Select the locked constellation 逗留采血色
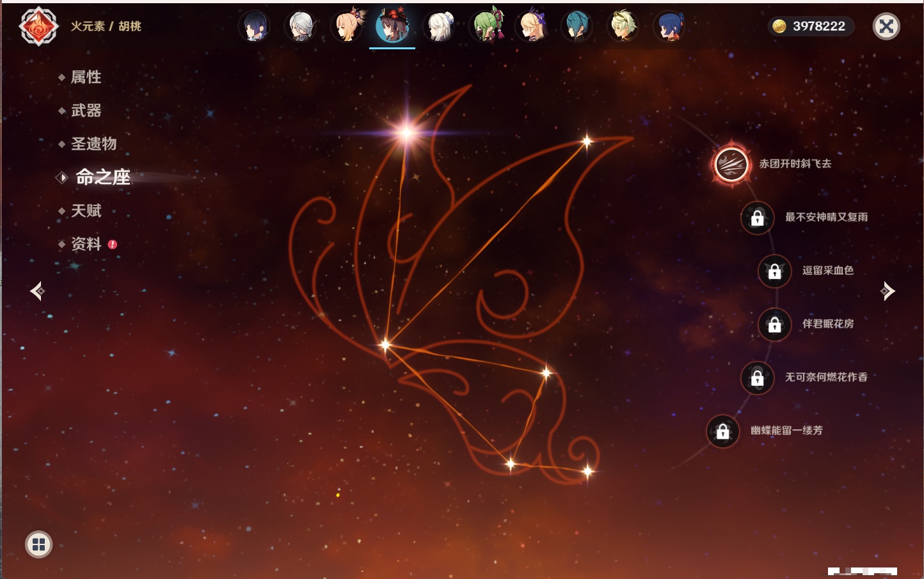This screenshot has height=579, width=924. (774, 271)
